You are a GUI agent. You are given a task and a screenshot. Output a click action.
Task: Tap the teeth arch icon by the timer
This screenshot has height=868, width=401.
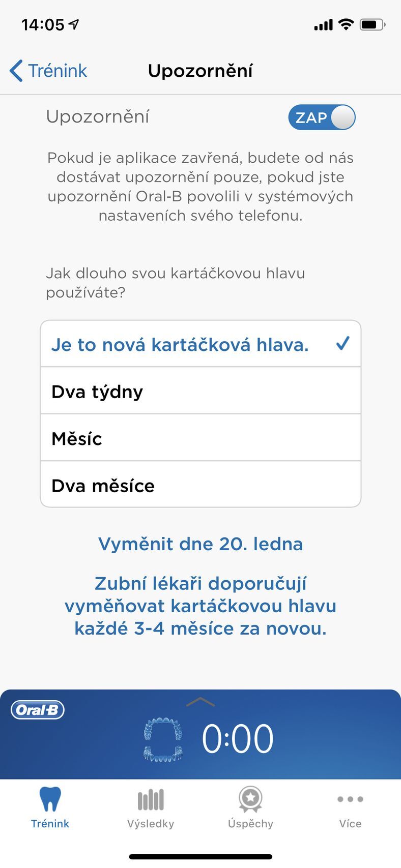(163, 739)
